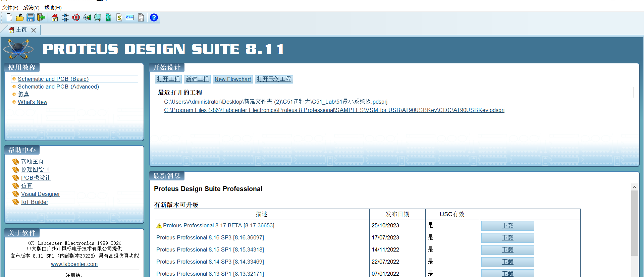Screen dimensions: 644x277
Task: Open help with blue question mark icon
Action: click(154, 17)
